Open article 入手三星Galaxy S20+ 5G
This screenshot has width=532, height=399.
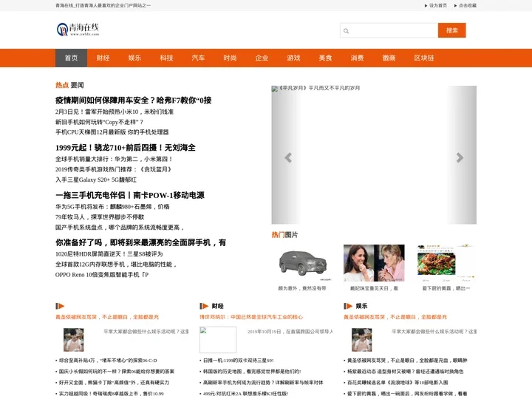96,180
